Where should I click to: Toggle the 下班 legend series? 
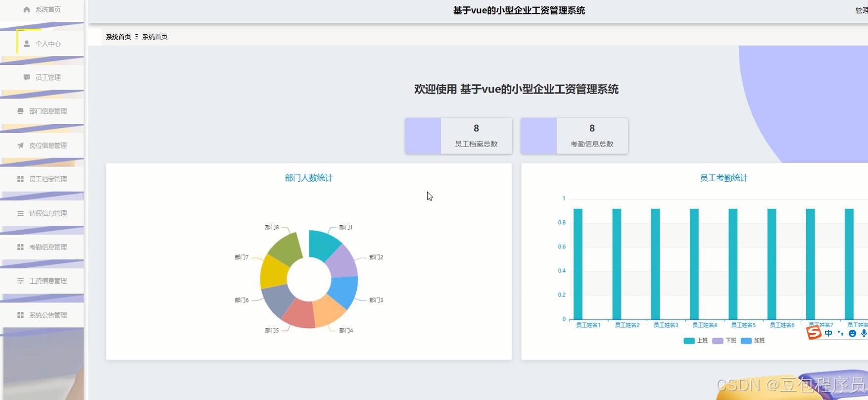(724, 341)
